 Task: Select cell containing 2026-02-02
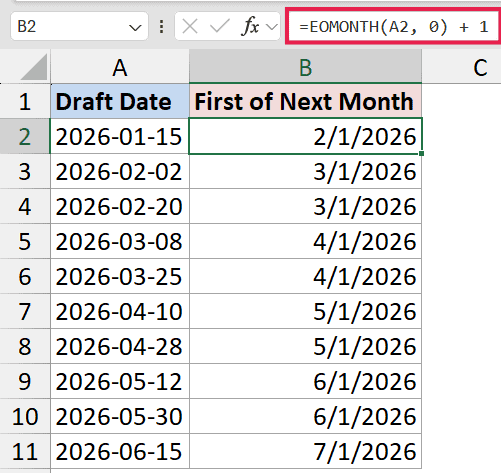(x=120, y=171)
